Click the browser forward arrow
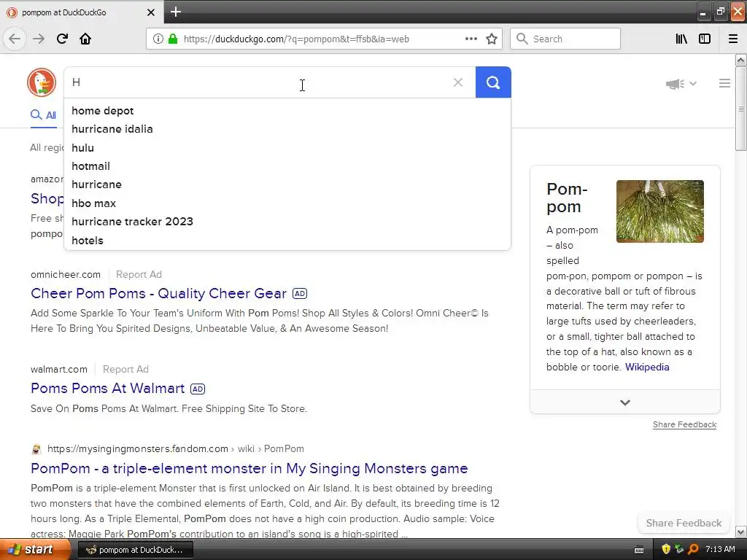This screenshot has width=747, height=560. [x=39, y=39]
